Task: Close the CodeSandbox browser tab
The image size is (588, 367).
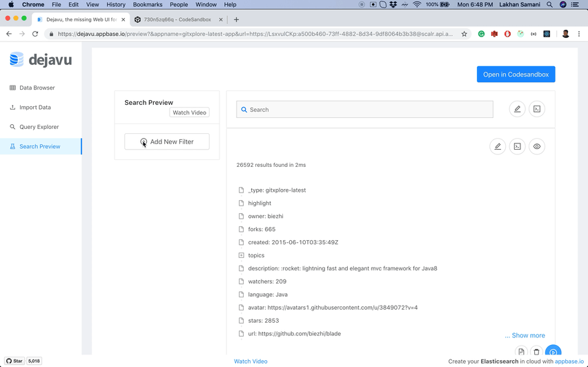Action: pyautogui.click(x=221, y=19)
